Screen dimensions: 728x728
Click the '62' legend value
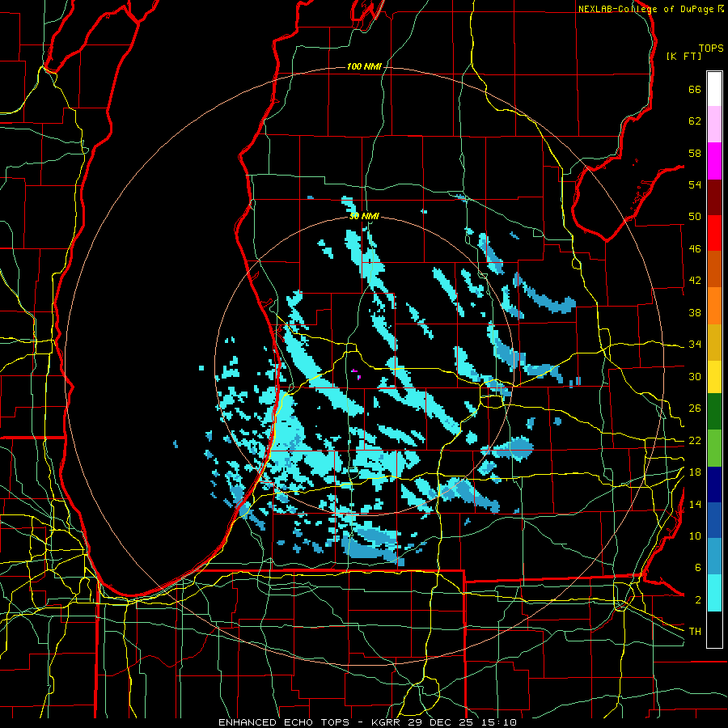click(695, 121)
